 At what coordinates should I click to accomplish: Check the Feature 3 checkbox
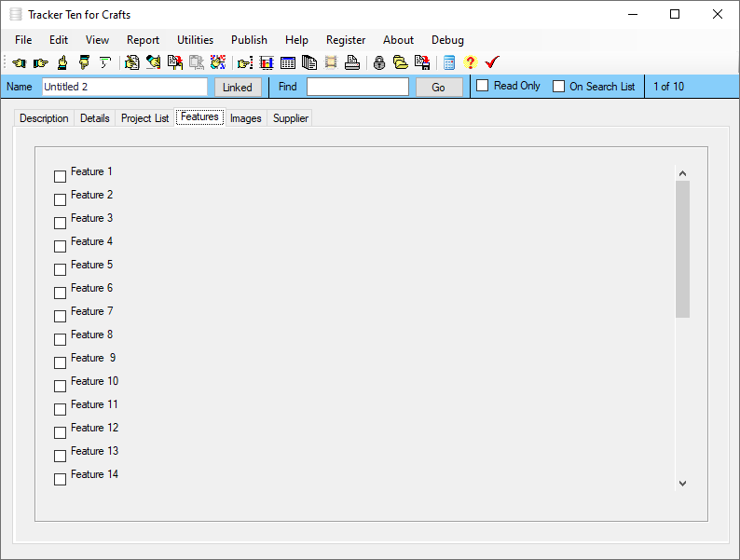[x=60, y=223]
